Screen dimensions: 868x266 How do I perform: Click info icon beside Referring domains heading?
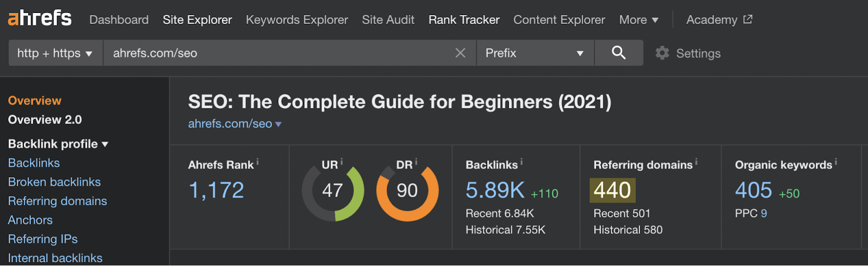(696, 161)
